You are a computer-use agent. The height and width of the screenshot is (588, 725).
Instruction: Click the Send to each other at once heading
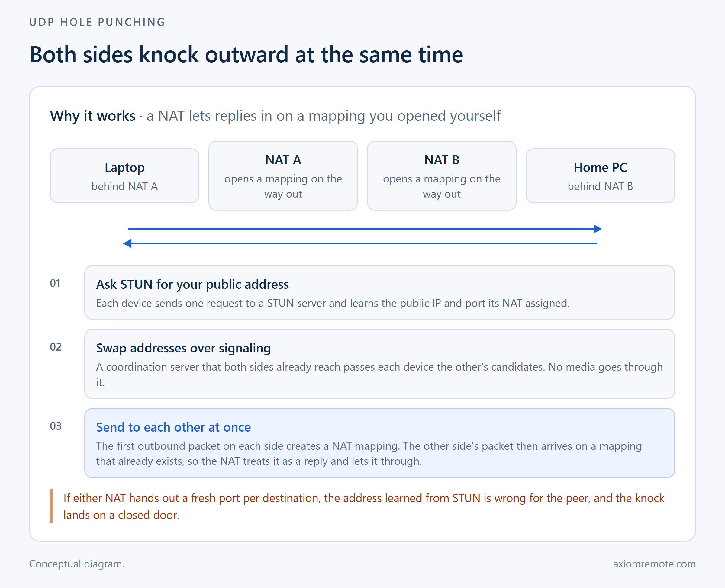pyautogui.click(x=173, y=427)
